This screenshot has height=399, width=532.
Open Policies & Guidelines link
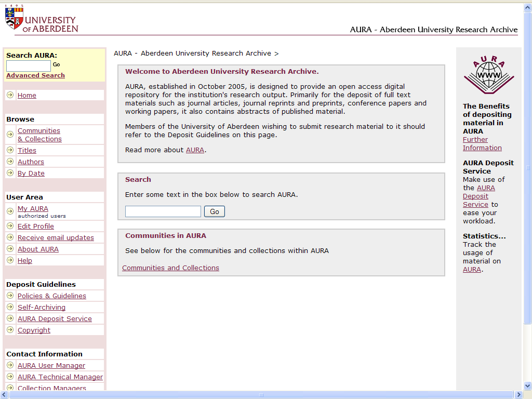(52, 296)
